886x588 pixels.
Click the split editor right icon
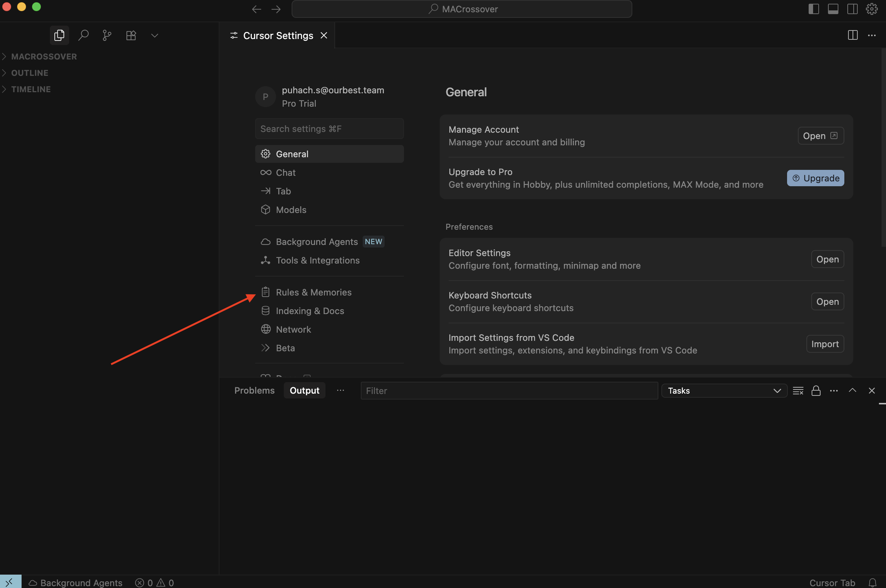tap(853, 35)
